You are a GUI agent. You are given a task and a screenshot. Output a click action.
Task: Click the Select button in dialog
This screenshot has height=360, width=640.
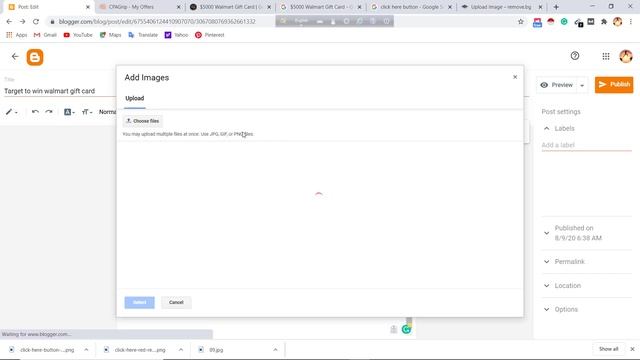coord(140,302)
